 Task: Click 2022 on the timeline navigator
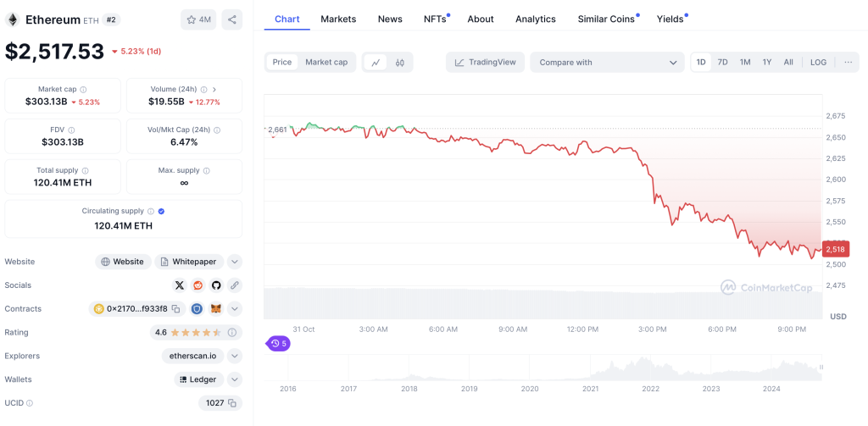(650, 389)
